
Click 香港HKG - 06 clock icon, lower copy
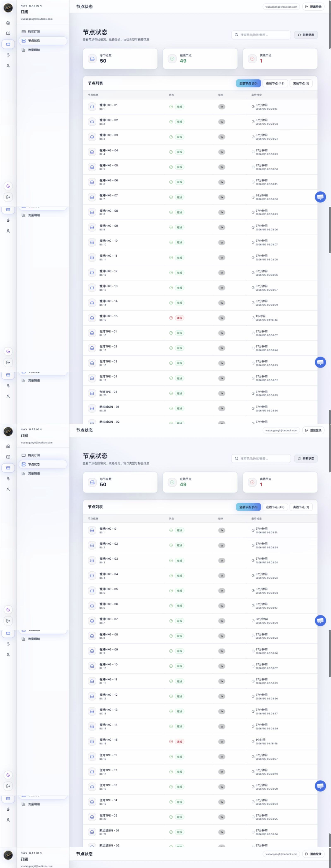[x=253, y=606]
